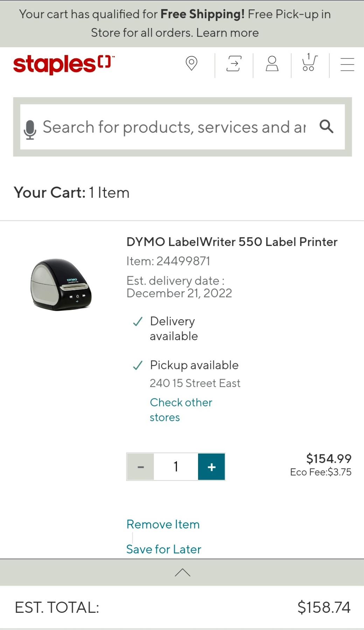Click Check other stores link

pos(181,409)
